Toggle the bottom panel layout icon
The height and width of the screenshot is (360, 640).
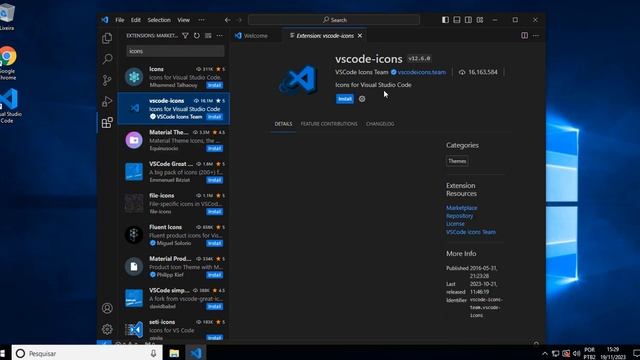click(457, 20)
